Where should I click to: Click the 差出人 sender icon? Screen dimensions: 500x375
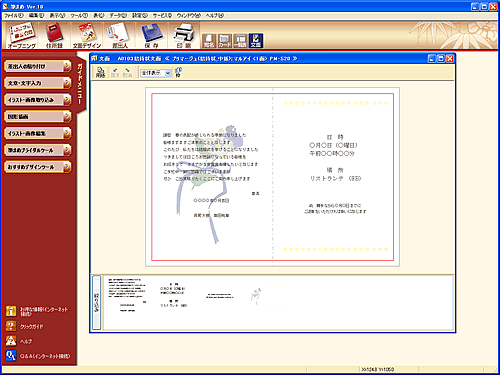pos(119,35)
